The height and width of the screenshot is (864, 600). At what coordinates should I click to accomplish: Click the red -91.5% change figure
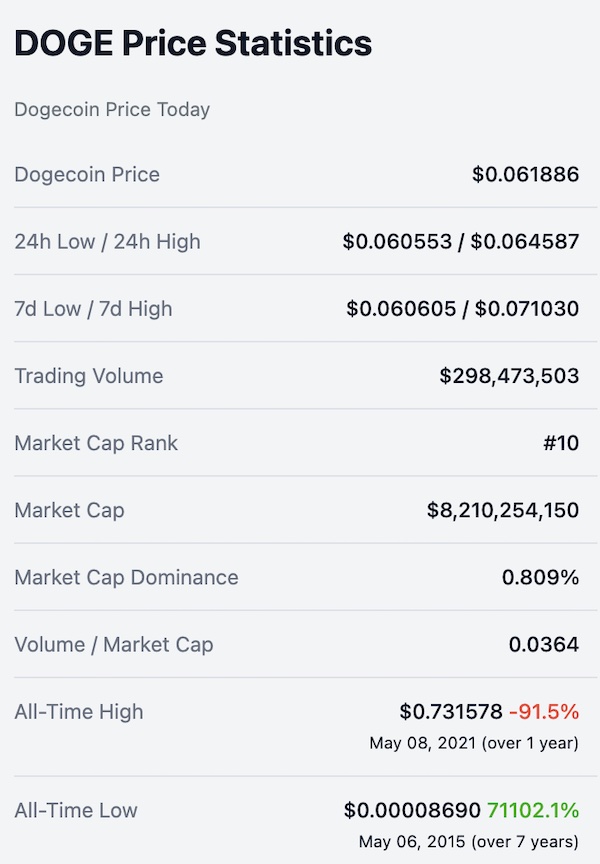coord(544,712)
